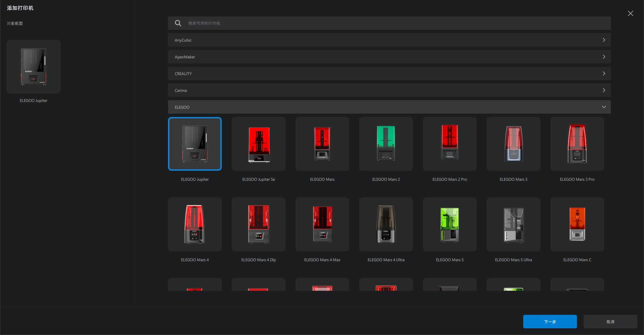Click the ELEGOO Mars 4 Ultra label
The height and width of the screenshot is (335, 644).
pos(386,260)
